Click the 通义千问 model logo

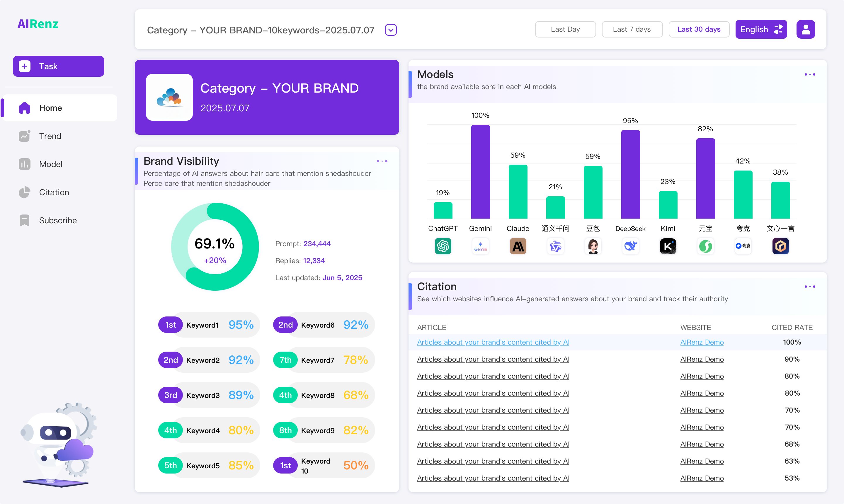(x=555, y=246)
